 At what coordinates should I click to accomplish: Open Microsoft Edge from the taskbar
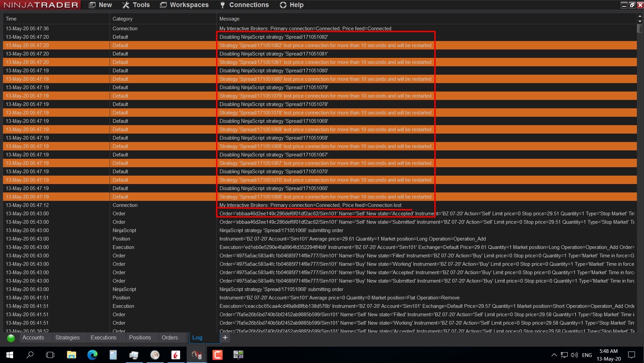click(92, 355)
